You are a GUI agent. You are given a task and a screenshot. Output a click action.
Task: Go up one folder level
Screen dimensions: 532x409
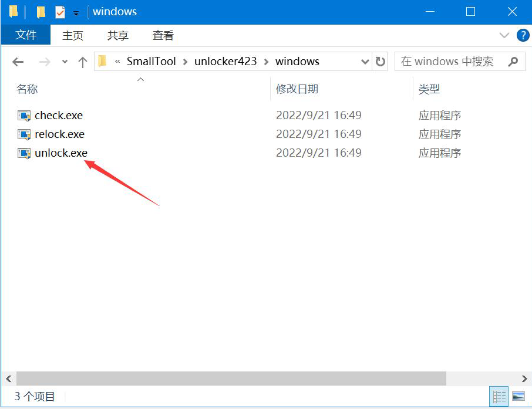click(x=82, y=62)
